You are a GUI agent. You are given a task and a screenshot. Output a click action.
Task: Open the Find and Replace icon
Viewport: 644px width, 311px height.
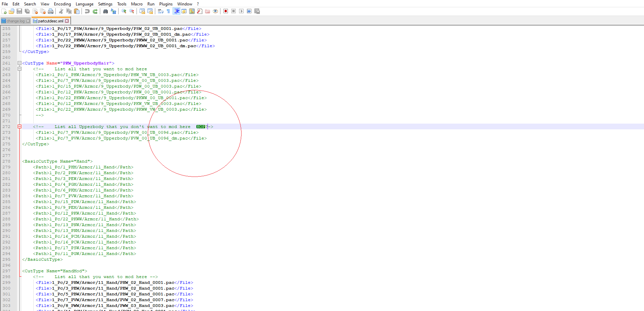click(113, 11)
